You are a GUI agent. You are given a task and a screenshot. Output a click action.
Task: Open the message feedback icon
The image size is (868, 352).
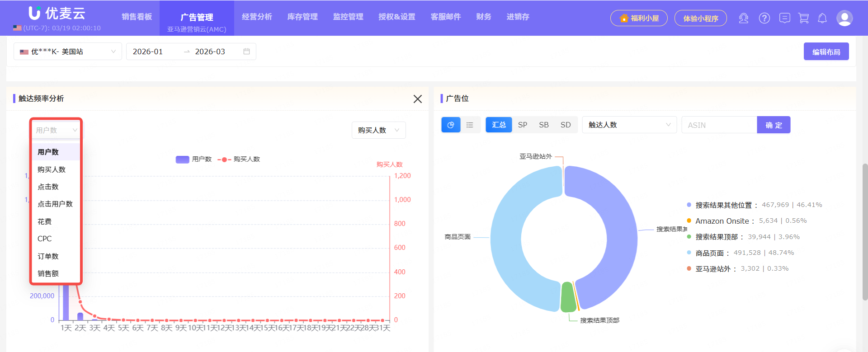click(x=785, y=18)
